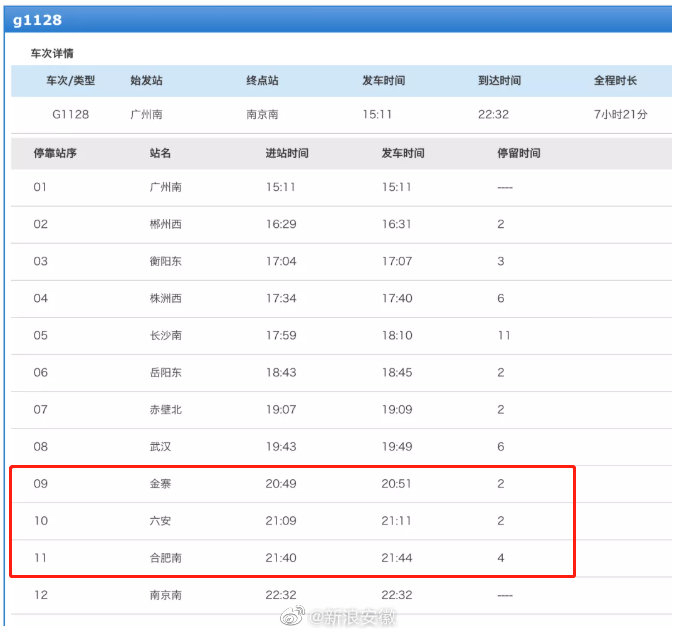The height and width of the screenshot is (634, 680).
Task: Click the 长沙南 station name
Action: (165, 335)
